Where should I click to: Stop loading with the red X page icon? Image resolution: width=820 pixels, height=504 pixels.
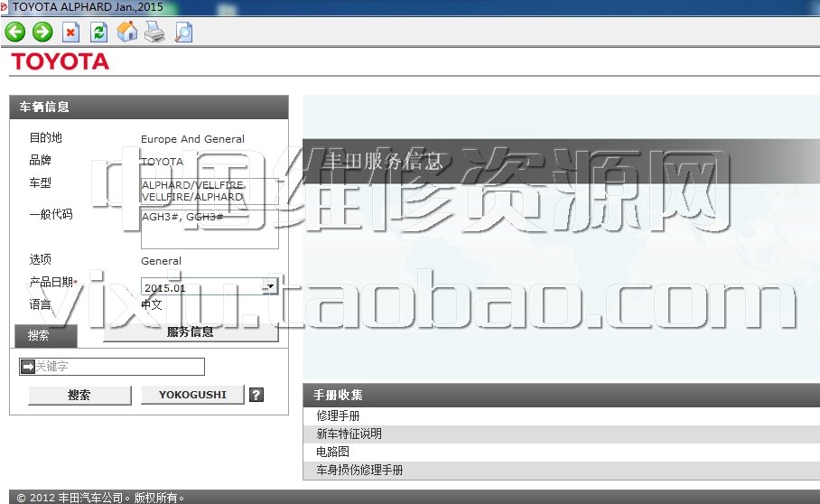tap(70, 33)
